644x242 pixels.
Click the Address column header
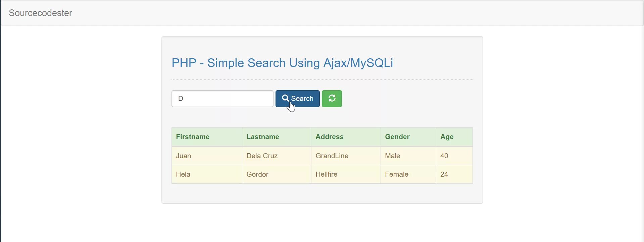[x=329, y=137]
